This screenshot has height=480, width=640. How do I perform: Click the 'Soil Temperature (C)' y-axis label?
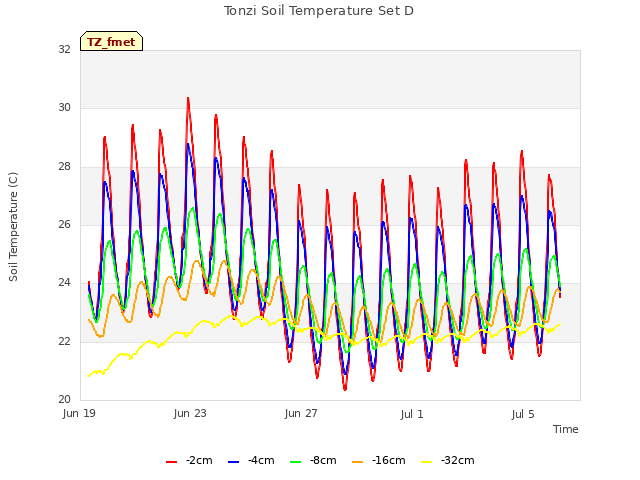(x=13, y=227)
